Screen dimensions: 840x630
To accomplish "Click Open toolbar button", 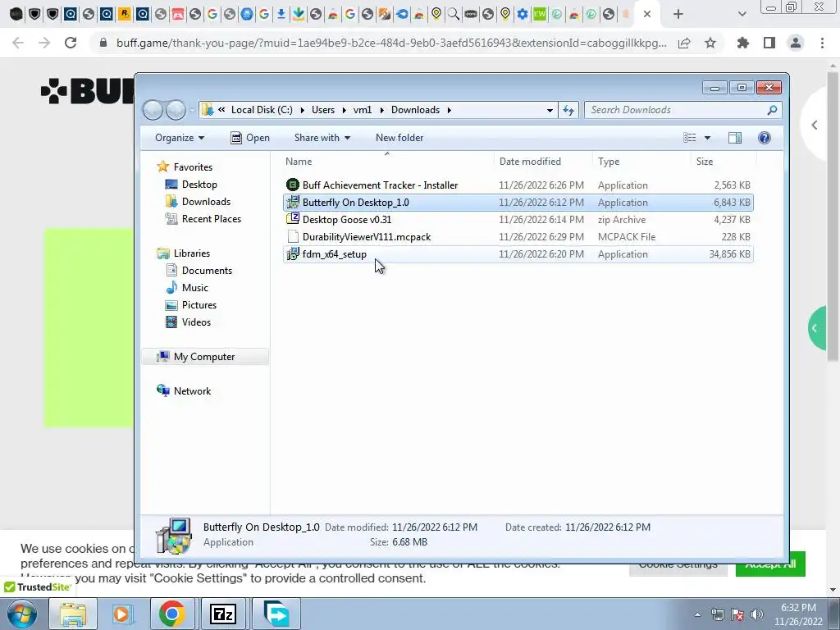I will 250,138.
